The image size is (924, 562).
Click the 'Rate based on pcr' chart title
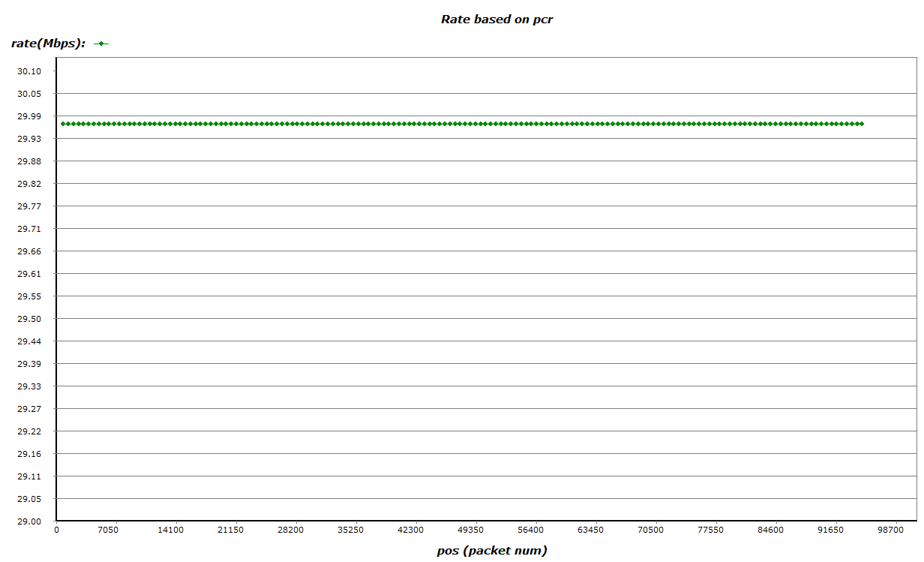coord(496,20)
